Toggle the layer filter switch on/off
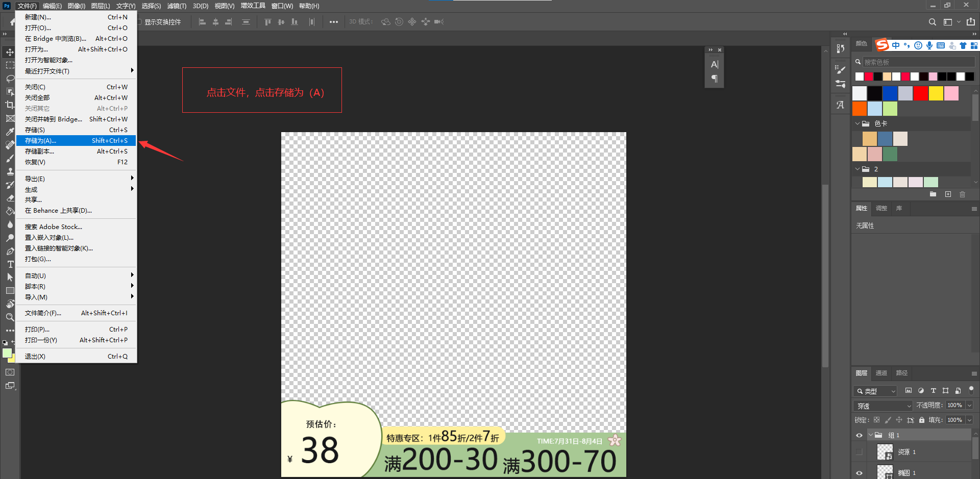This screenshot has width=980, height=479. pos(971,390)
